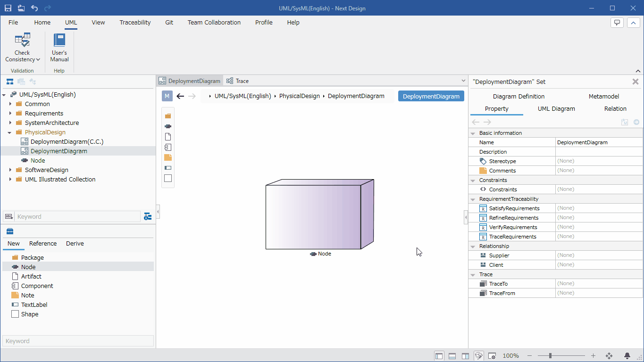The width and height of the screenshot is (644, 362).
Task: Switch to the Derive tab
Action: [x=75, y=244]
